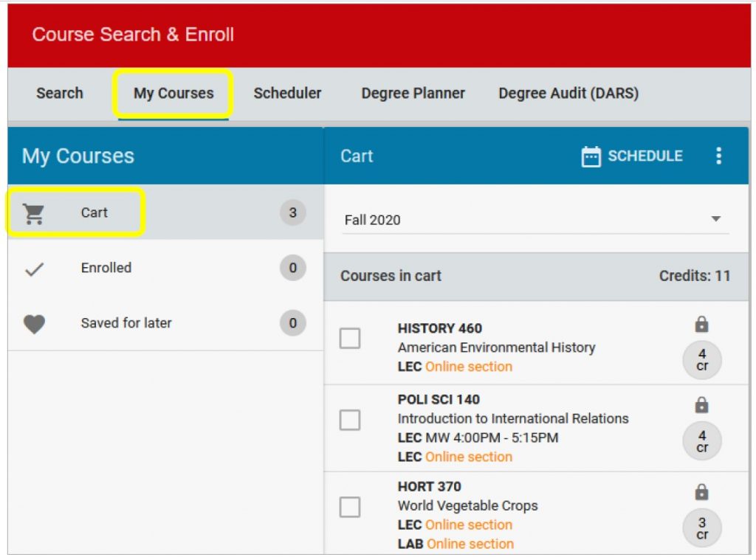Click the Cart count badge showing 3
The height and width of the screenshot is (560, 756).
292,213
